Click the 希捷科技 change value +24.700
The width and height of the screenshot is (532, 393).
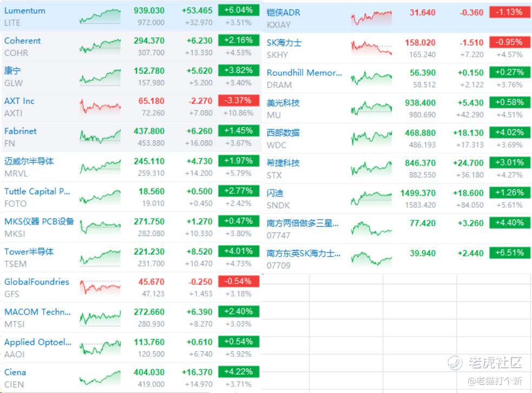point(468,163)
